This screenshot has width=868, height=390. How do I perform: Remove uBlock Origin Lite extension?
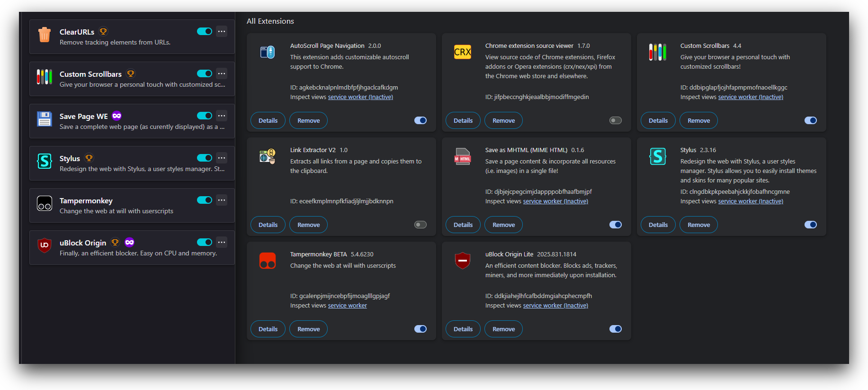click(x=503, y=329)
